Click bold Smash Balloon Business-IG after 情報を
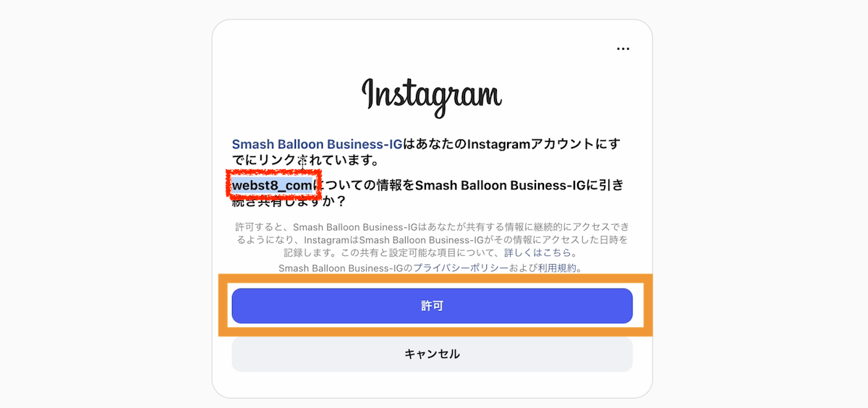Screen dimensions: 868x408 pos(501,185)
